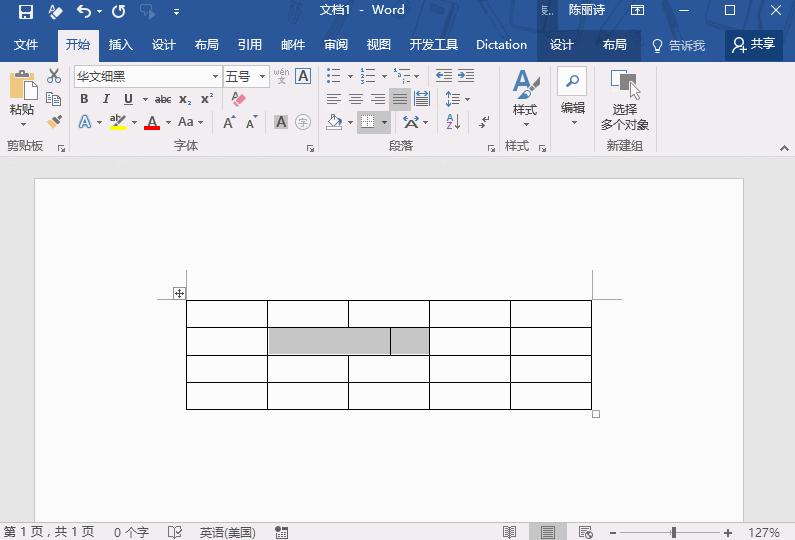Toggle Bold formatting

84,99
